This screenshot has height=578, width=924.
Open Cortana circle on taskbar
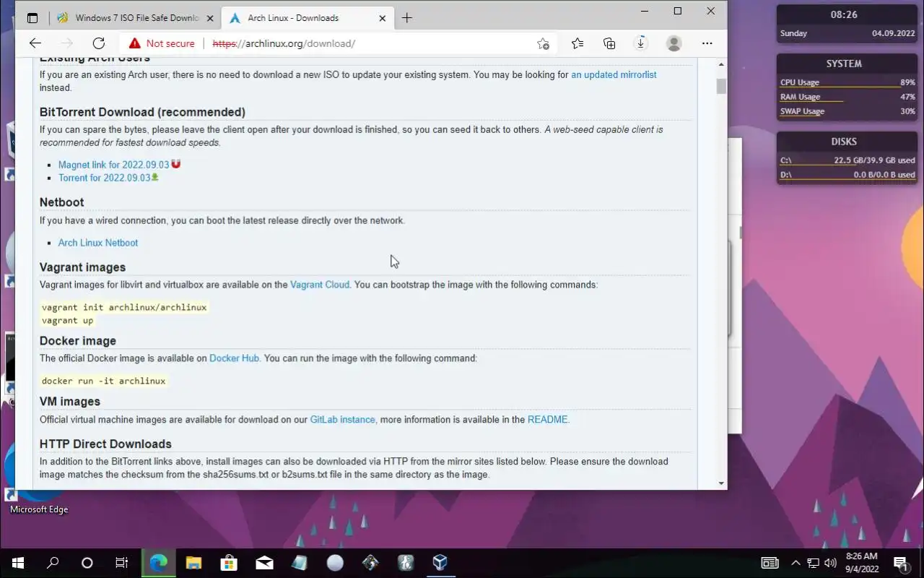pos(87,563)
